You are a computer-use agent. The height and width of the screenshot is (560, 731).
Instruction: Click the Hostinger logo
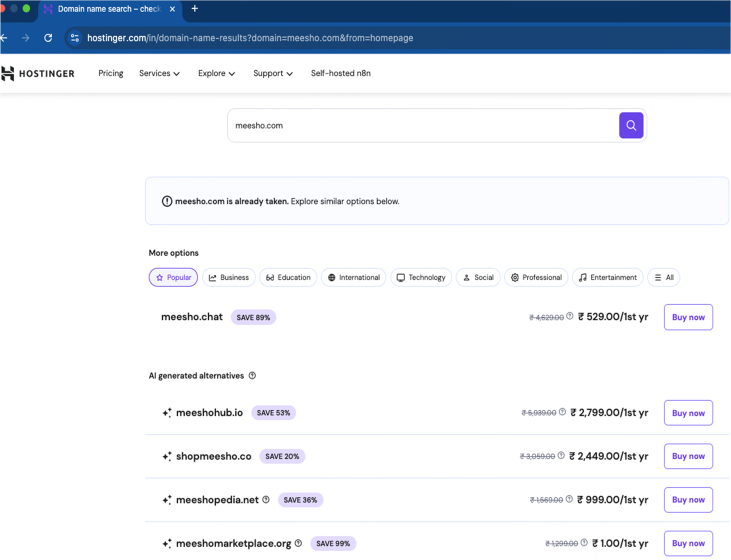pos(37,74)
